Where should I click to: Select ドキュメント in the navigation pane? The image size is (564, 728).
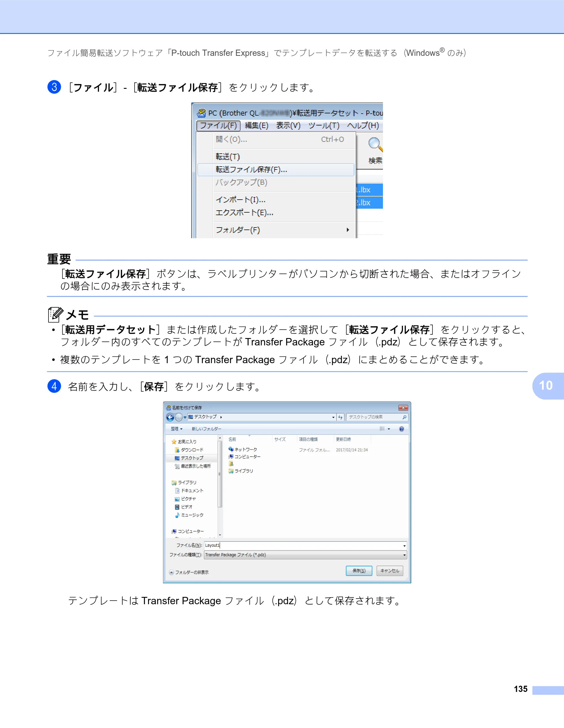(x=189, y=491)
